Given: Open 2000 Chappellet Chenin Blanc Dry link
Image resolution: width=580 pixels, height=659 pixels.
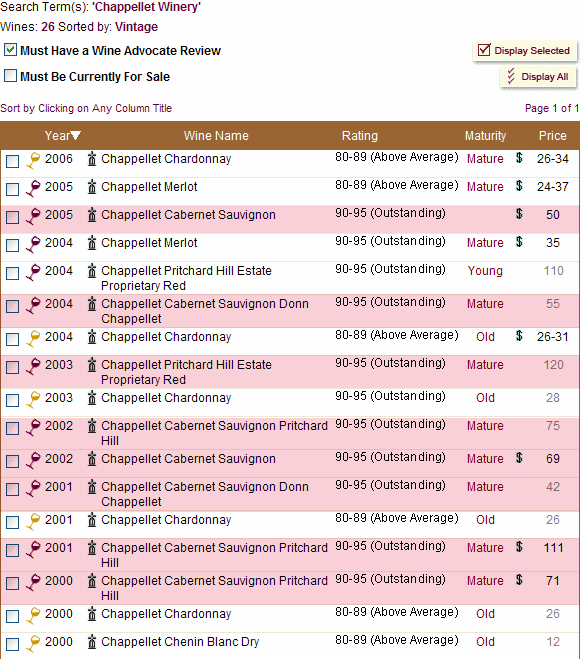Looking at the screenshot, I should 180,642.
